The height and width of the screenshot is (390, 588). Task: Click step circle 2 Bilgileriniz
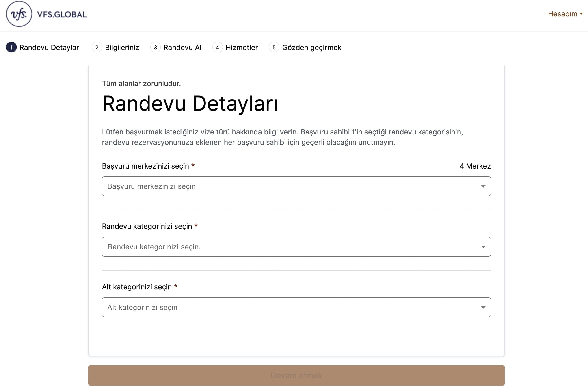click(97, 47)
